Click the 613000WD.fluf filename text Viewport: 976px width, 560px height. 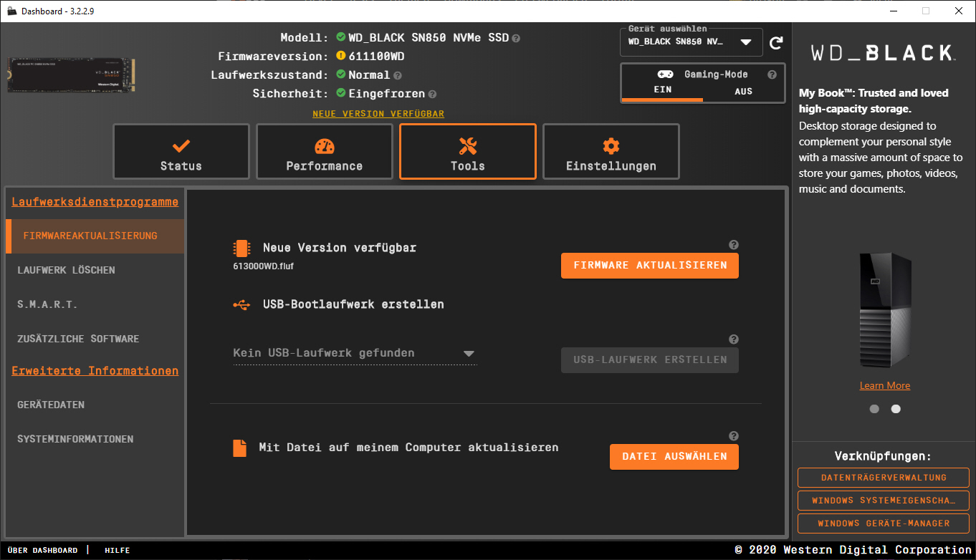tap(263, 266)
